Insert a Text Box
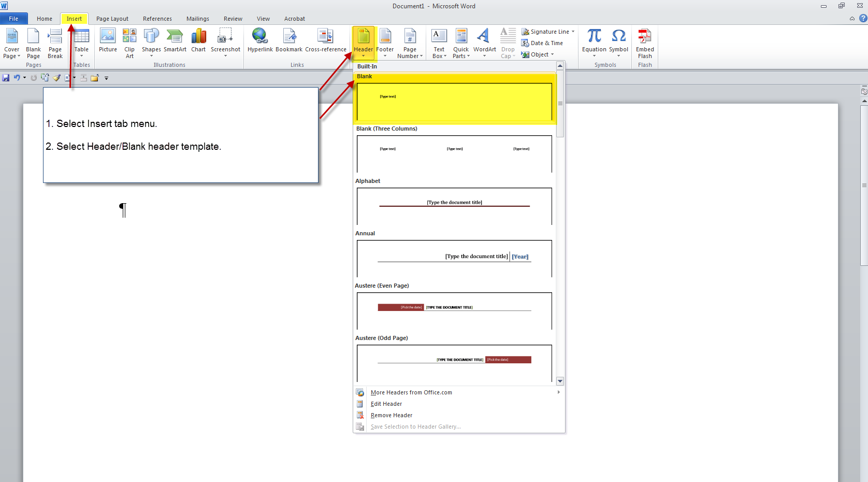This screenshot has width=868, height=482. [x=439, y=44]
